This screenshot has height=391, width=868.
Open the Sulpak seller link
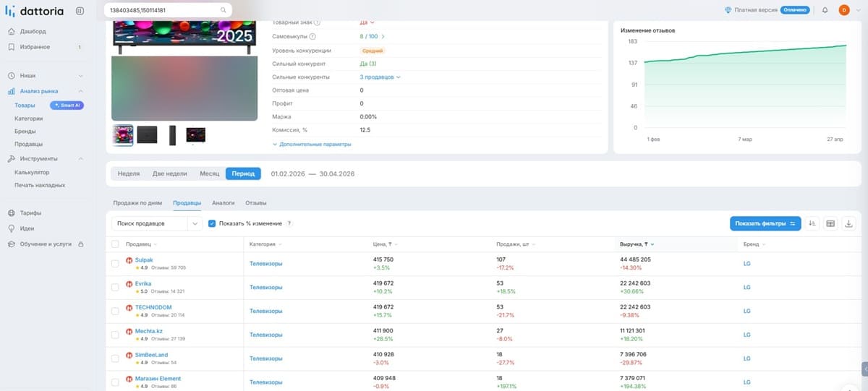[144, 259]
